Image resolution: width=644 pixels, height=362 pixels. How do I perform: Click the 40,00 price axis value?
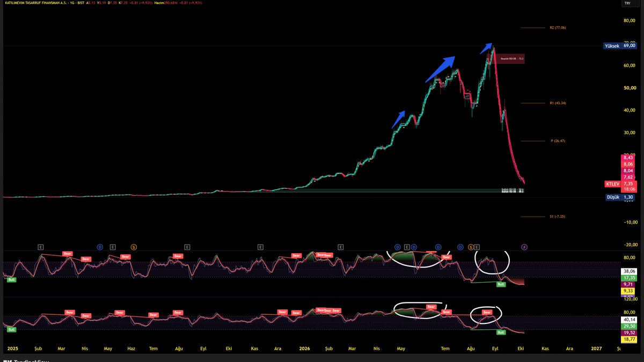coord(629,110)
